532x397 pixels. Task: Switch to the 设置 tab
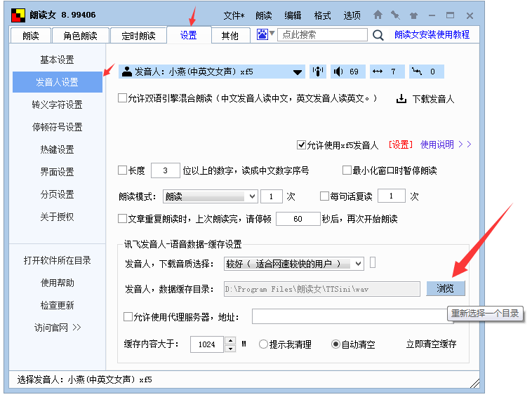coord(189,35)
